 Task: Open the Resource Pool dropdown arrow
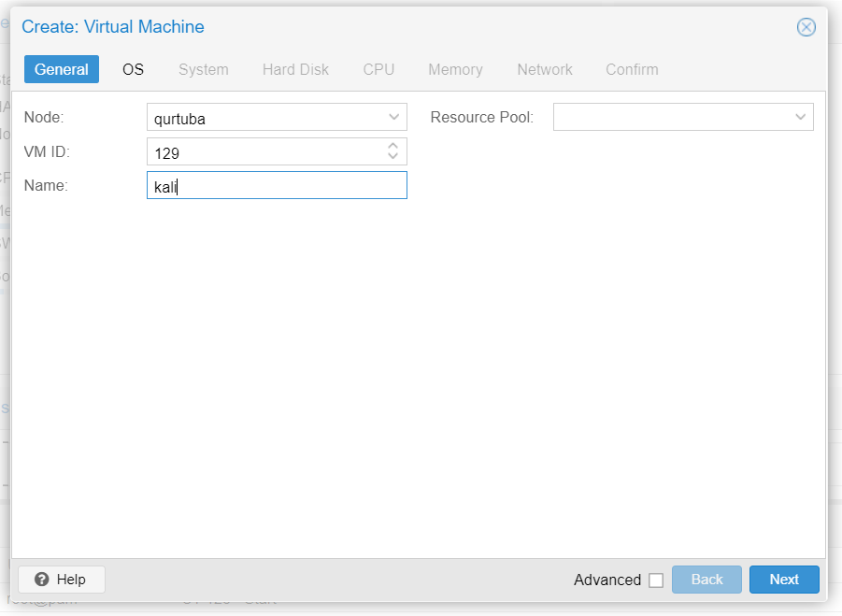[x=800, y=118]
